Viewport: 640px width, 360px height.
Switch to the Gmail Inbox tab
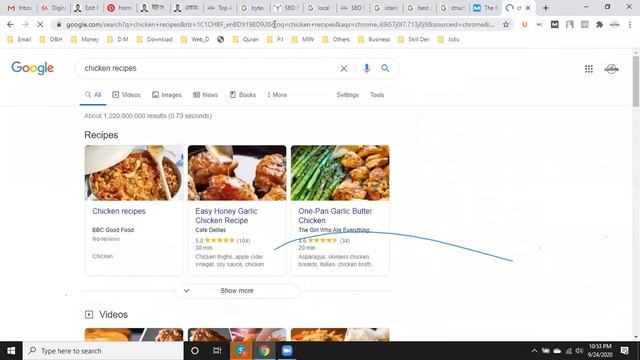tap(20, 8)
